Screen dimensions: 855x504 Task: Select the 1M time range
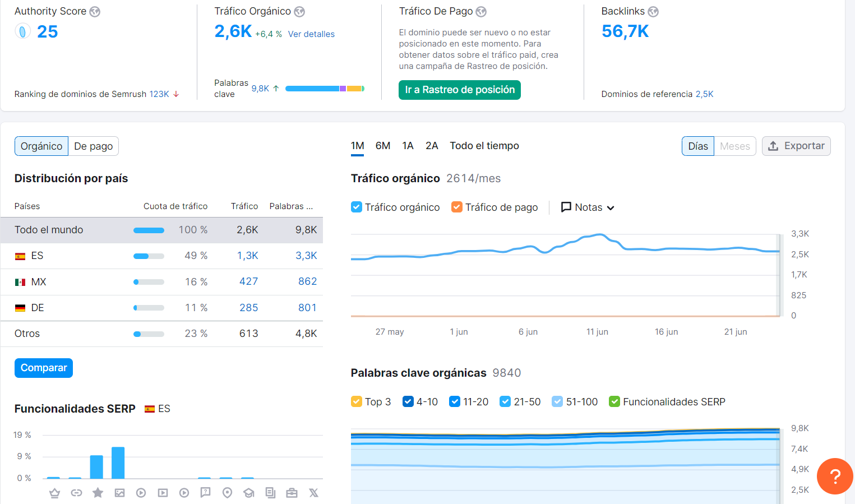pyautogui.click(x=358, y=146)
